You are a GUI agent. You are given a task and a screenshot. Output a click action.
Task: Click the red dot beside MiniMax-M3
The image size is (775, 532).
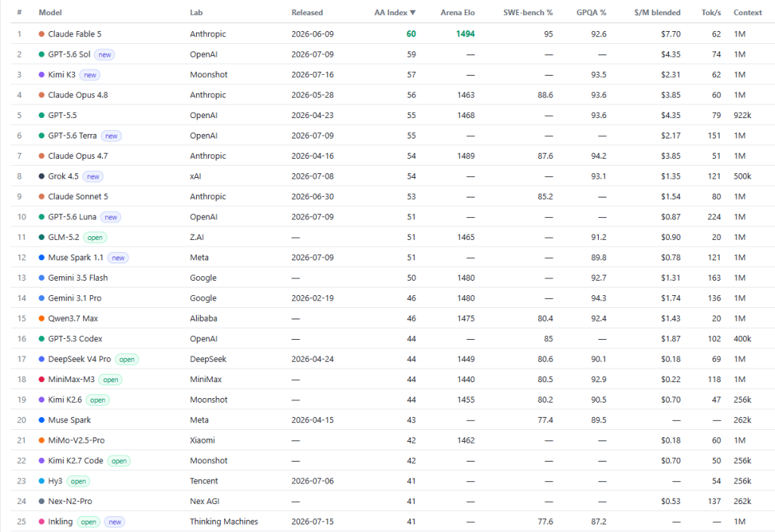pyautogui.click(x=42, y=379)
